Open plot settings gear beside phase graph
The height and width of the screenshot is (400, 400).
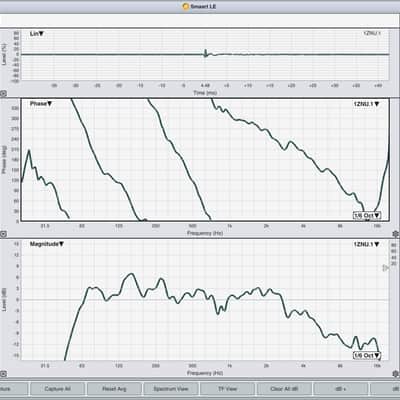[396, 234]
